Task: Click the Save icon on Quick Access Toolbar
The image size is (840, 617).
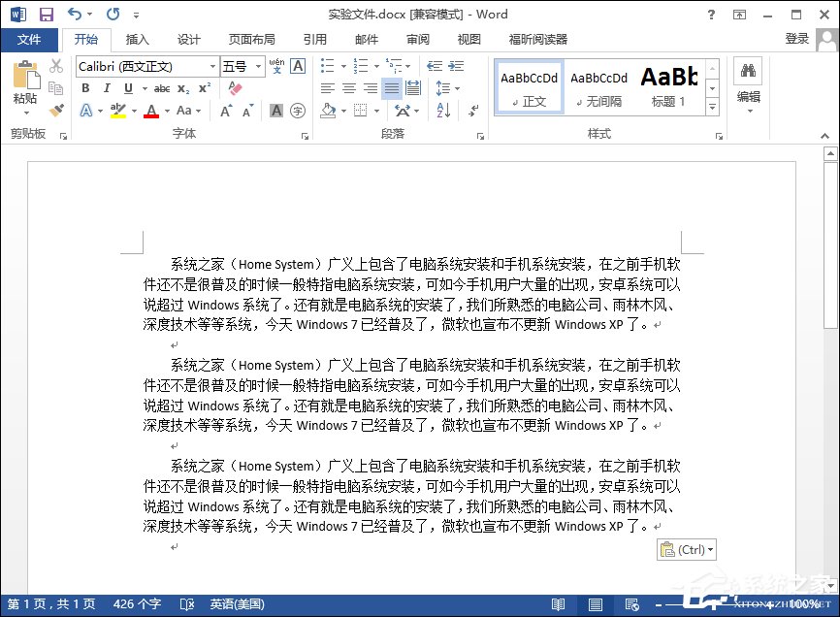Action: [x=44, y=14]
